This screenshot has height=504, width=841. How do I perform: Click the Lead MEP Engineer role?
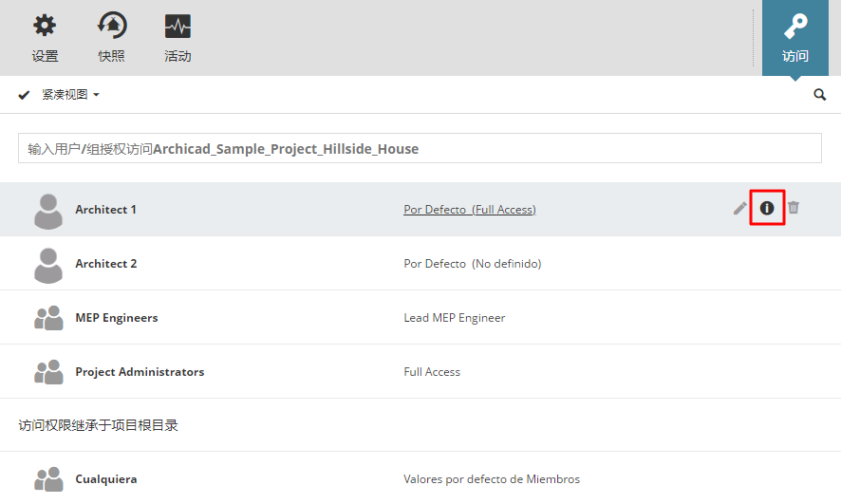(x=455, y=318)
